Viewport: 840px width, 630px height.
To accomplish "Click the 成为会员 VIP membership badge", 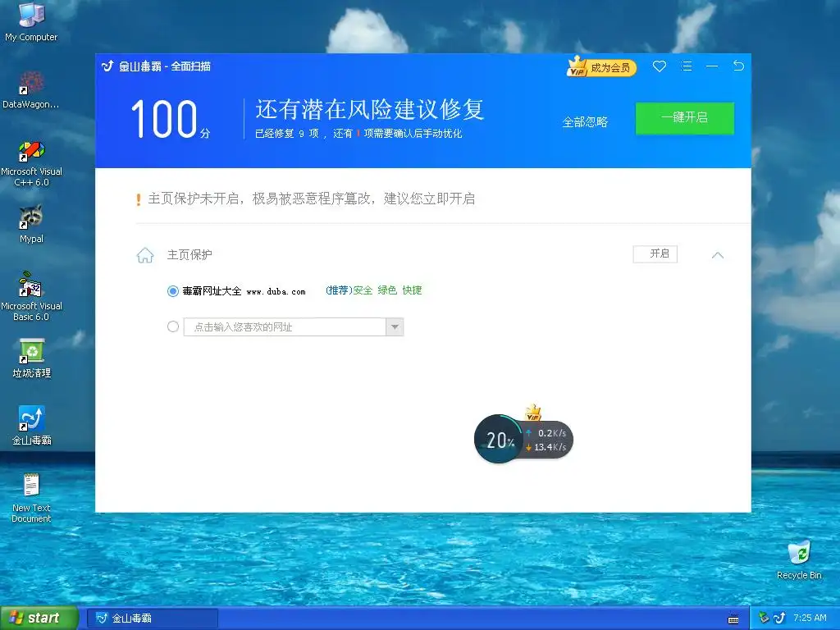I will pos(601,67).
